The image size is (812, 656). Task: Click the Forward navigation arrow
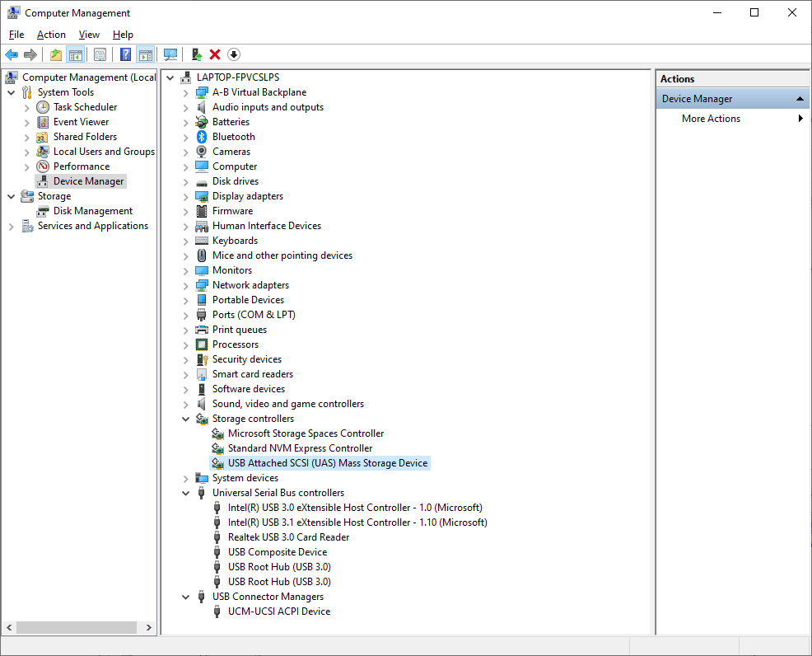[x=31, y=54]
